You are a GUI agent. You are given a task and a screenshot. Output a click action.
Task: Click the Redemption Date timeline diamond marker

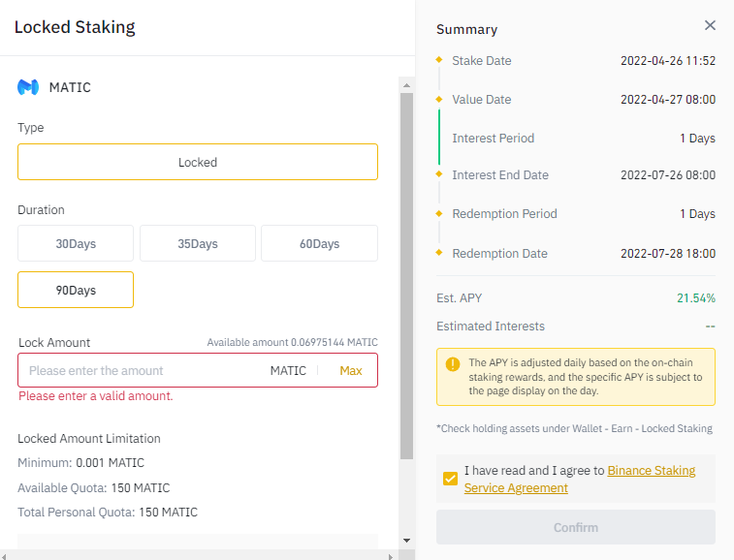(439, 253)
